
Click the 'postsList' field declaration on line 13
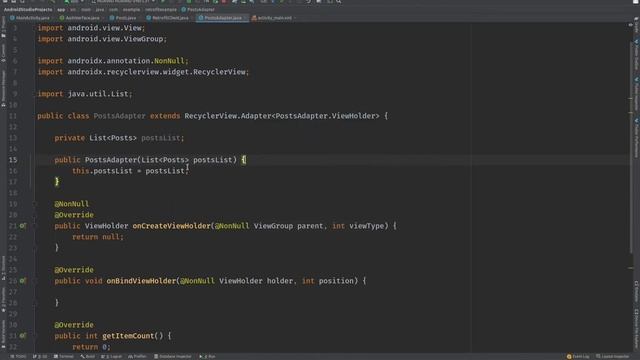click(x=160, y=138)
